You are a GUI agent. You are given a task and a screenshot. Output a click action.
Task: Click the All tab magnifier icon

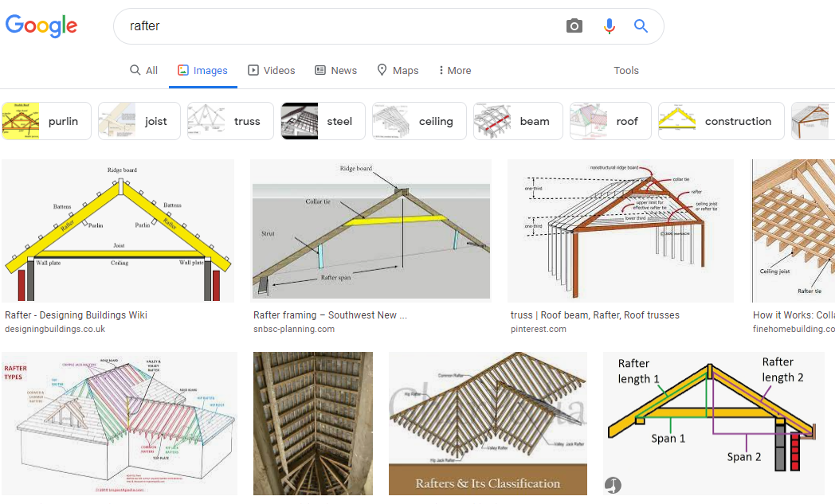pos(135,70)
